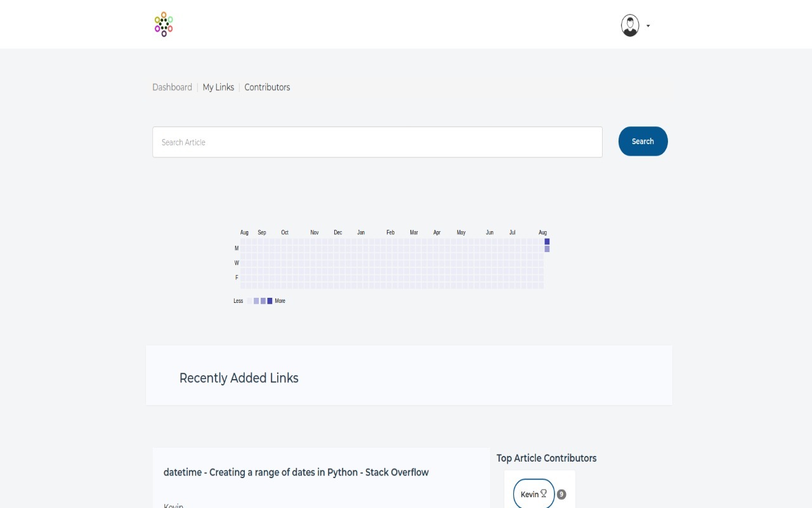Click the trophy icon beside Kevin
Viewport: 812px width, 508px height.
[543, 493]
